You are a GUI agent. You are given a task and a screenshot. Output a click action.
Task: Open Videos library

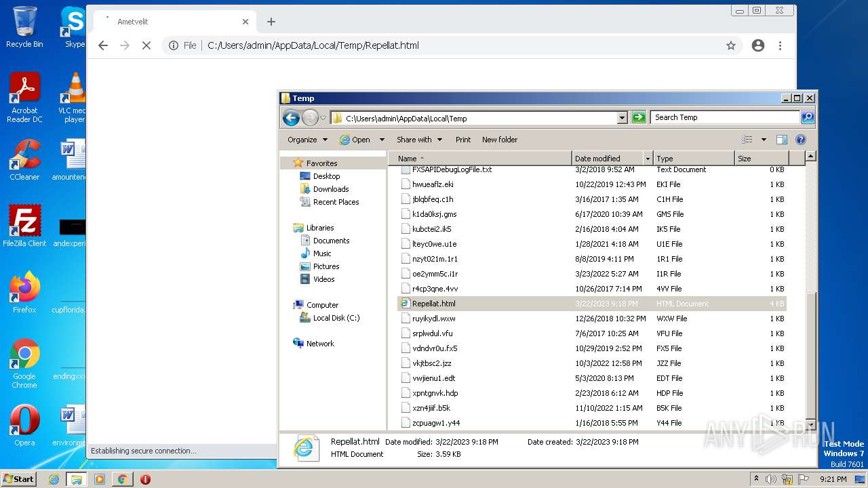[x=323, y=279]
